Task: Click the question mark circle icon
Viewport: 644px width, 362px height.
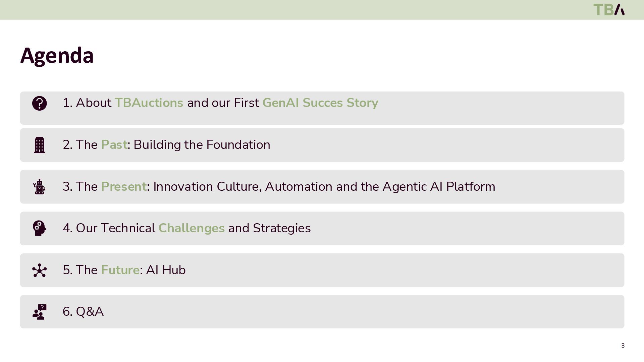Action: tap(39, 103)
